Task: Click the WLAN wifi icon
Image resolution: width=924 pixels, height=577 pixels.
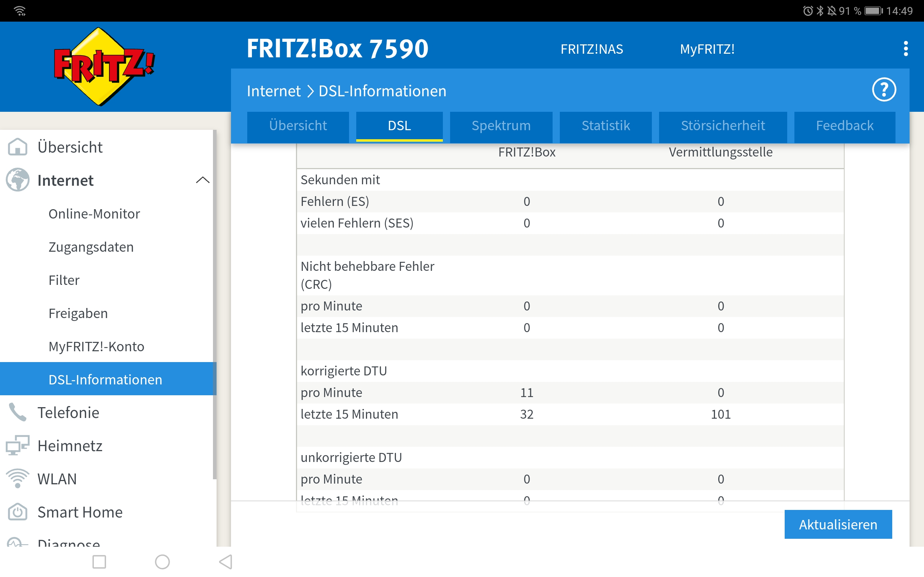Action: [18, 479]
